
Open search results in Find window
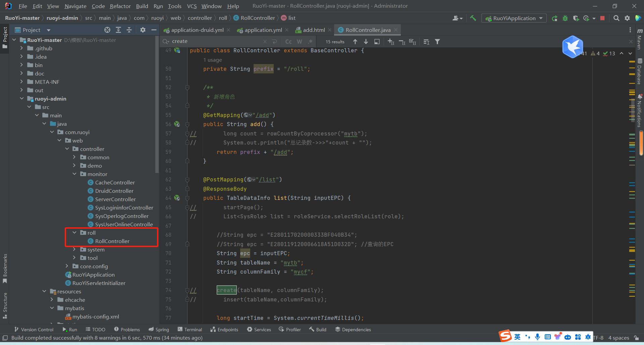pyautogui.click(x=377, y=42)
